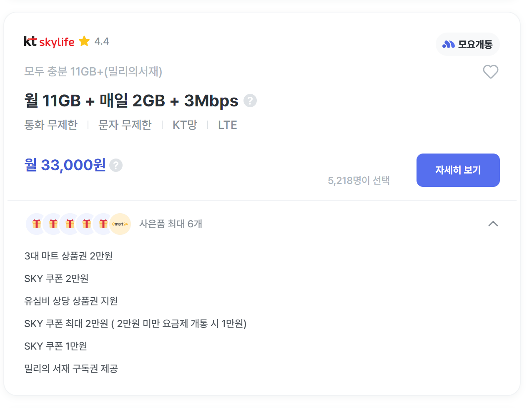
Task: Click 통화 무제한 text
Action: pyautogui.click(x=51, y=125)
